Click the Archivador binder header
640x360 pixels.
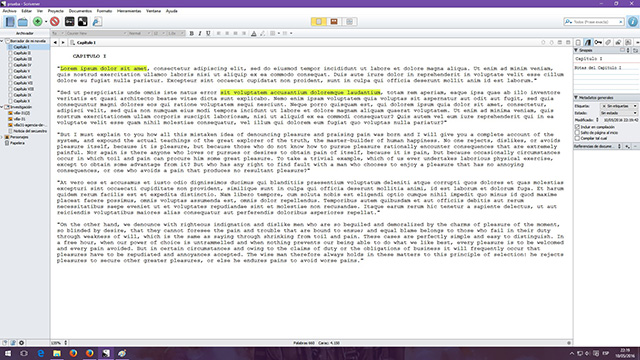[25, 33]
